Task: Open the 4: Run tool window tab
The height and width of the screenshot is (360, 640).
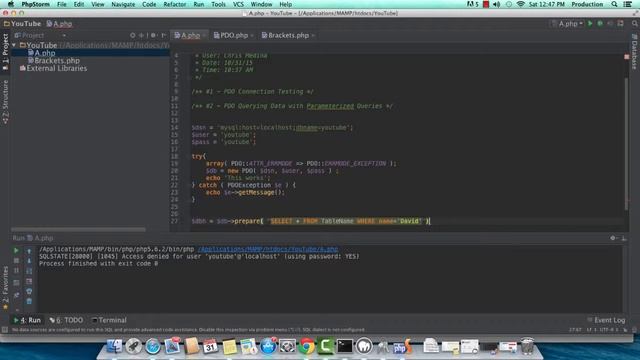Action: click(27, 320)
